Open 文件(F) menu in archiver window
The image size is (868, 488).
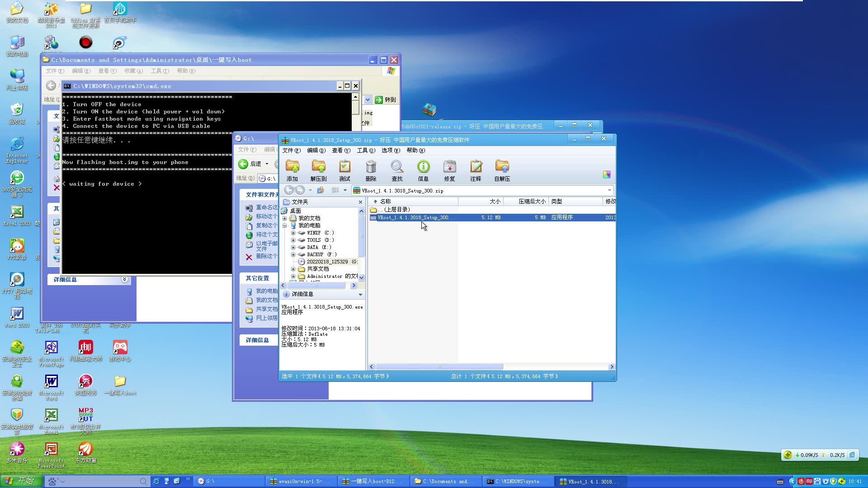coord(291,150)
